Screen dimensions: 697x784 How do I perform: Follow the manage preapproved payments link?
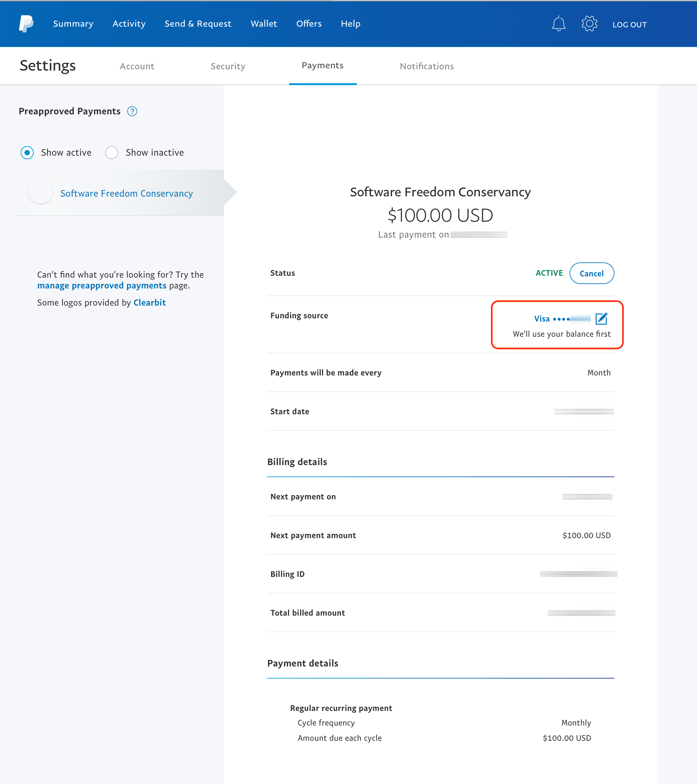pos(102,285)
